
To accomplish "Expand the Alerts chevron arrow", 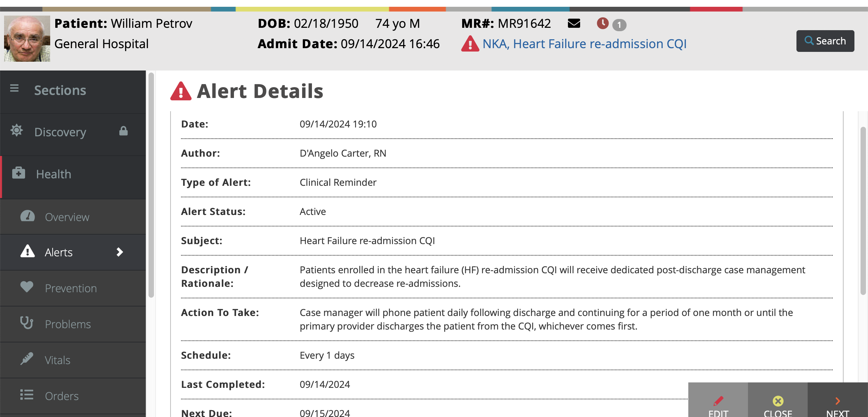I will coord(119,252).
